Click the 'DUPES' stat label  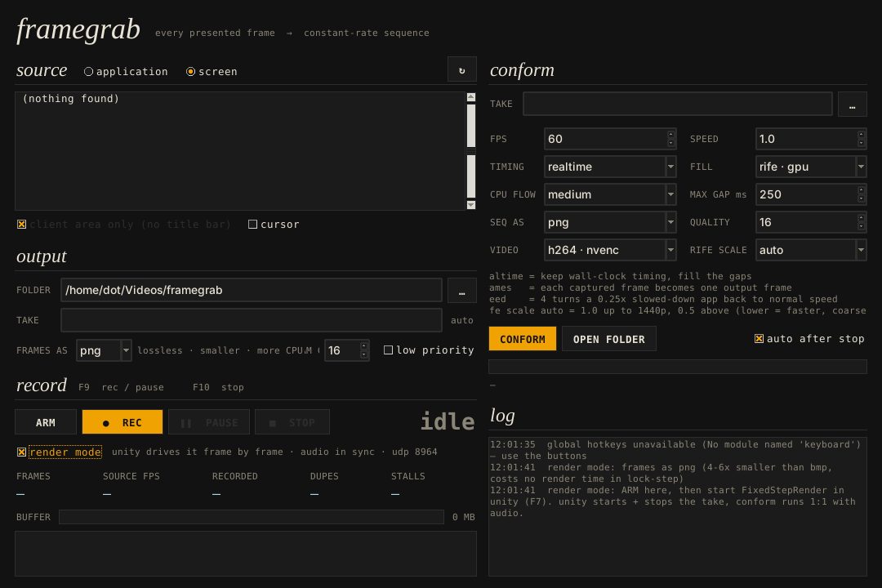point(324,476)
